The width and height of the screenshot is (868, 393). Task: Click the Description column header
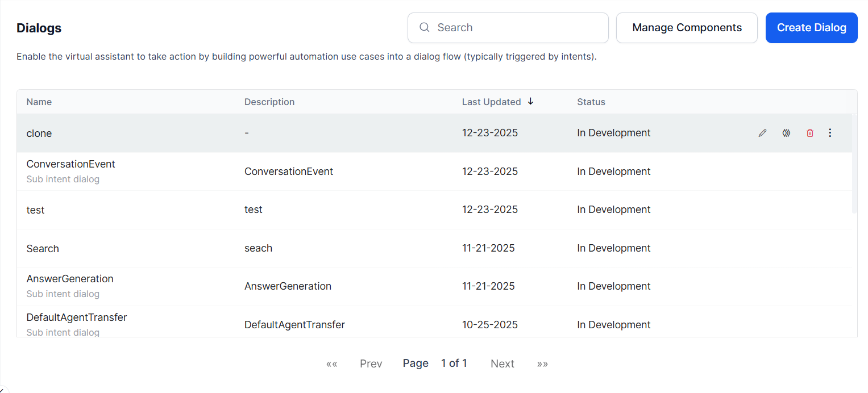269,102
